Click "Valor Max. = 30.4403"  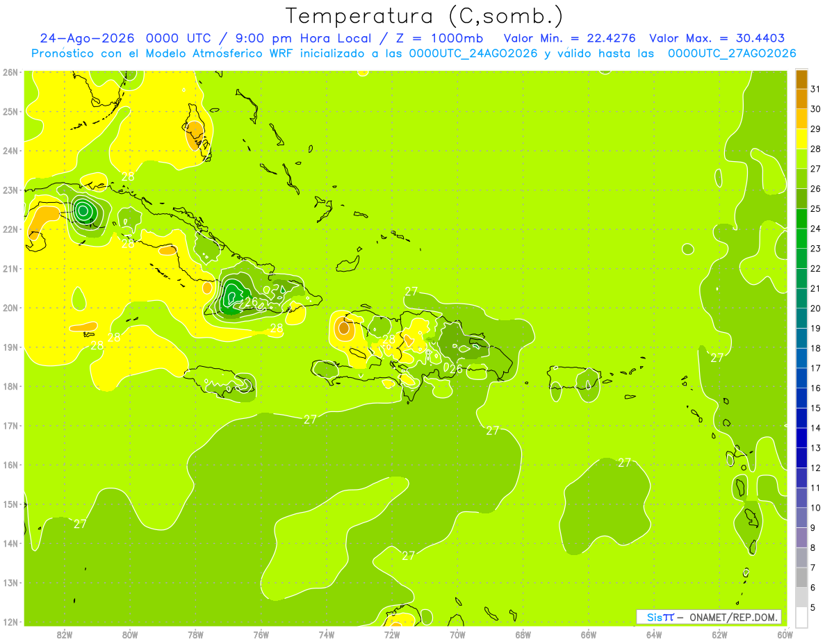717,38
